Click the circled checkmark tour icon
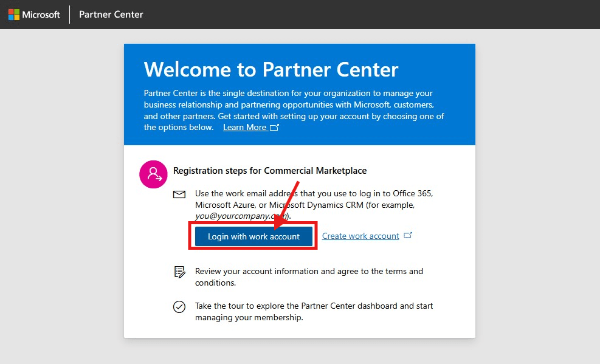This screenshot has height=364, width=600. [x=179, y=307]
